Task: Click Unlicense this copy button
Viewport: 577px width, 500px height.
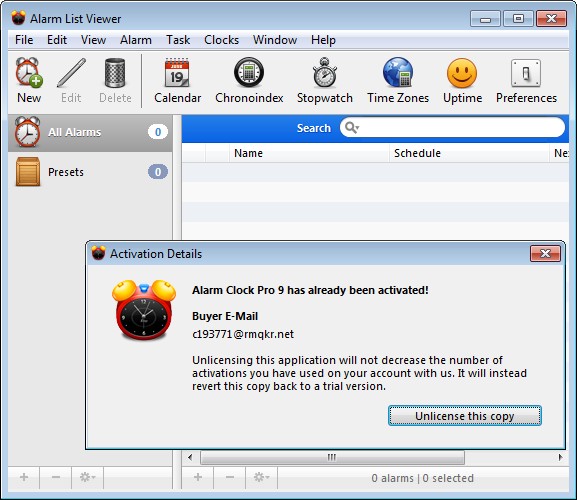Action: tap(465, 416)
